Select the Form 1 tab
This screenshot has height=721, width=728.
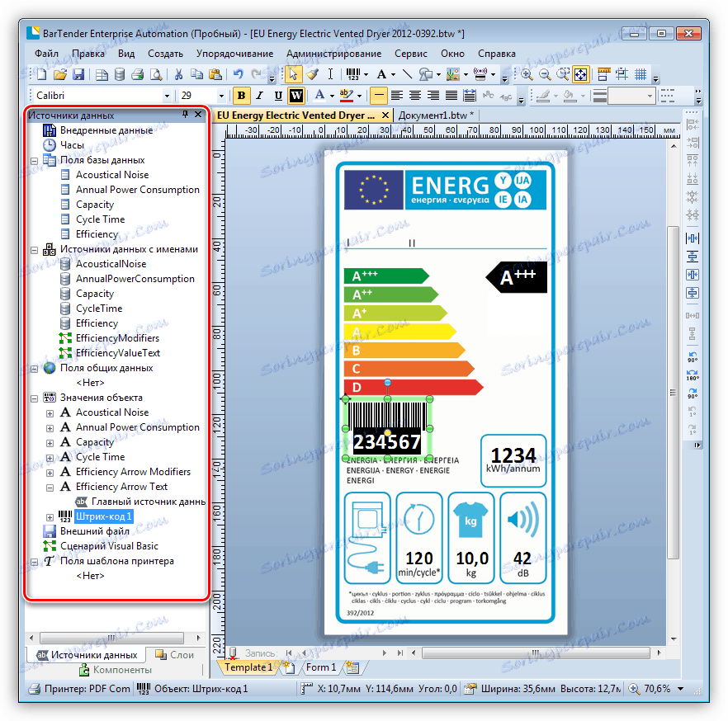click(x=321, y=667)
